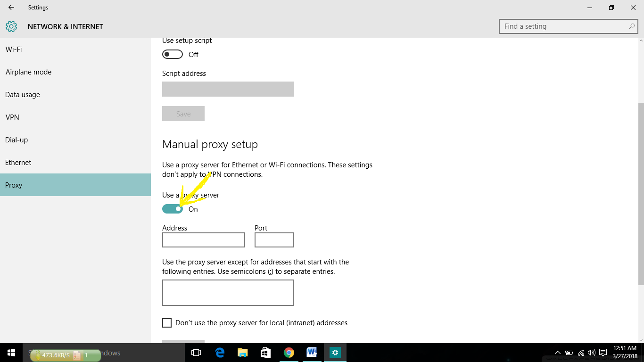Switch to Microsoft Word on the taskbar
Screen dimensions: 644x362
pos(312,353)
